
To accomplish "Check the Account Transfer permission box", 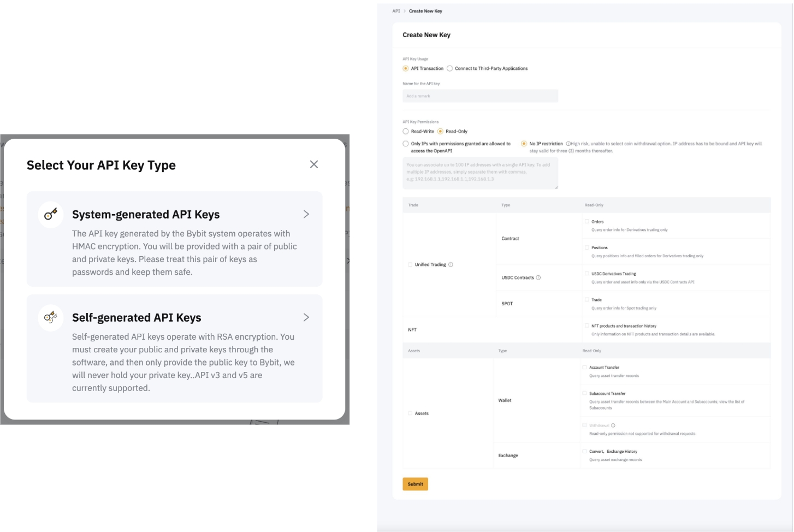I will [x=584, y=368].
